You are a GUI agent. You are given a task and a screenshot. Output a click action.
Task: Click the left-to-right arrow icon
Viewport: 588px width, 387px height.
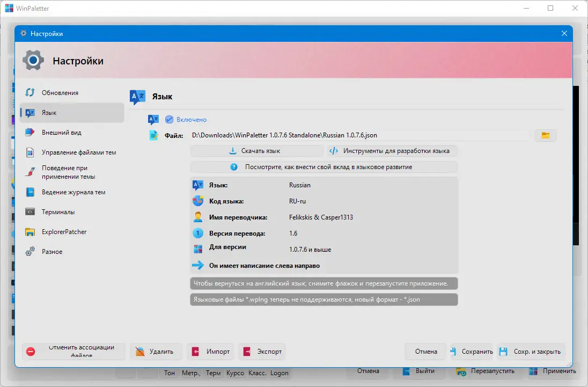pyautogui.click(x=198, y=266)
